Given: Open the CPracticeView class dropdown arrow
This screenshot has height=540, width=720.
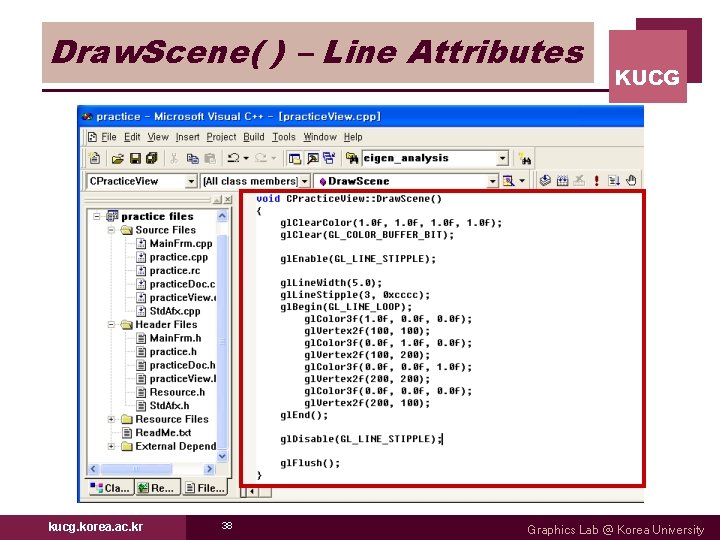Looking at the screenshot, I should coord(191,181).
